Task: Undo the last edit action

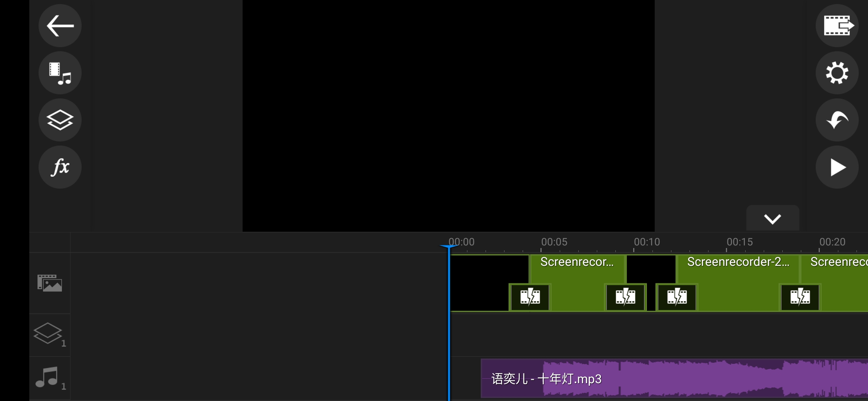Action: coord(837,120)
